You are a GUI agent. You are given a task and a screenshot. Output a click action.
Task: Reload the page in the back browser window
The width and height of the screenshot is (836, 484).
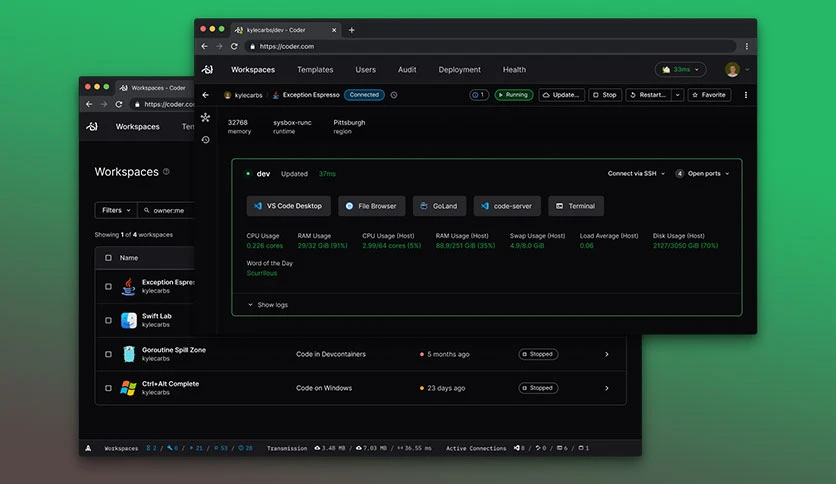(119, 104)
